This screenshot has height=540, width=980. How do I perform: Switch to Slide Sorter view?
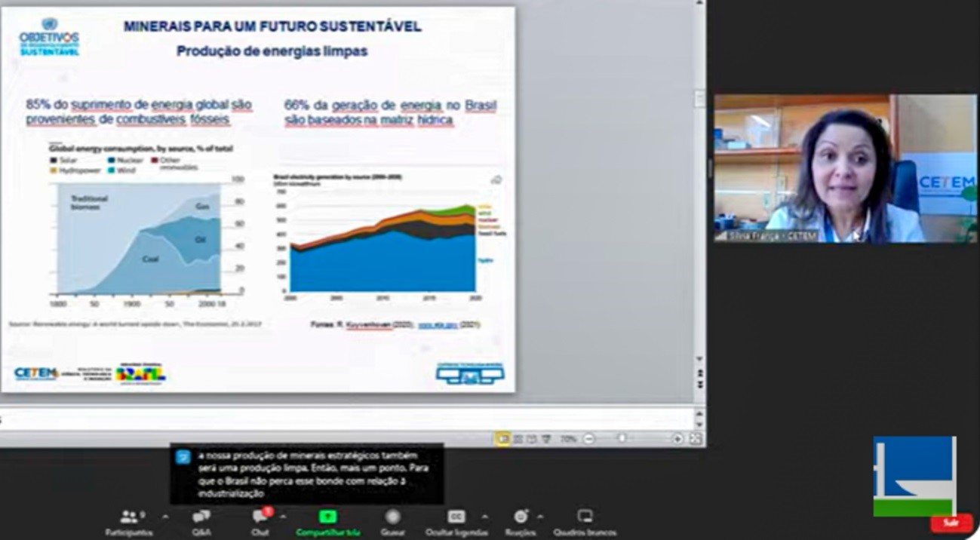[518, 439]
